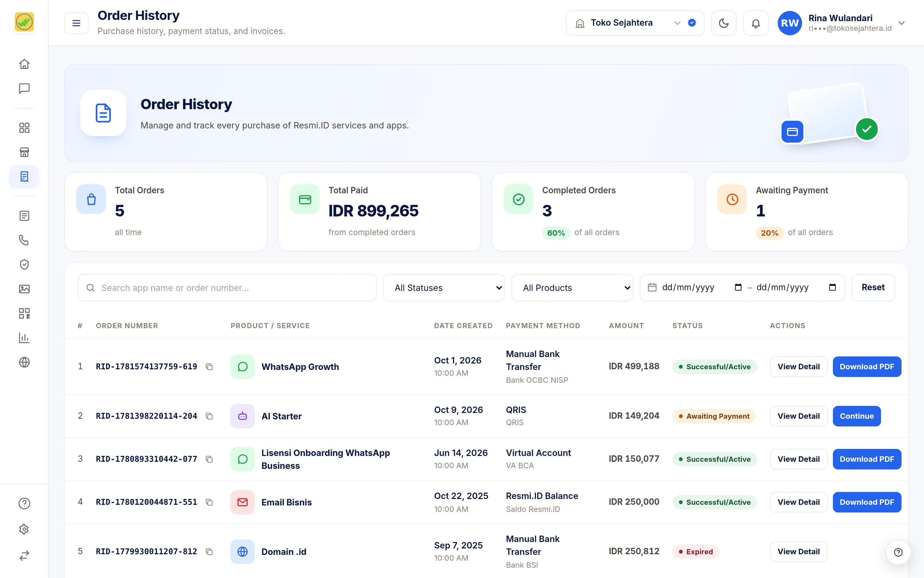
Task: Open the globe domain sidebar icon
Action: 24,362
